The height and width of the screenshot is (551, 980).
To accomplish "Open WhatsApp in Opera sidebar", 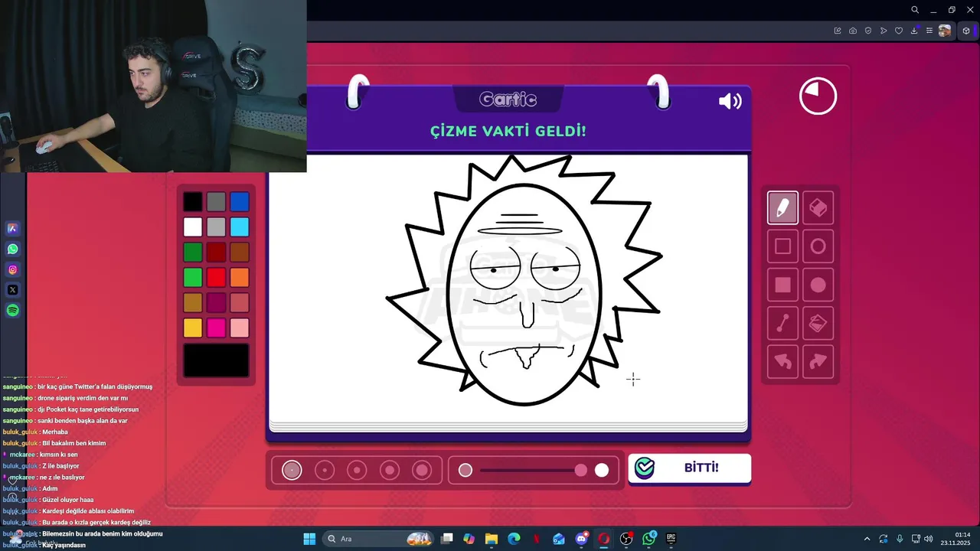I will (x=12, y=249).
